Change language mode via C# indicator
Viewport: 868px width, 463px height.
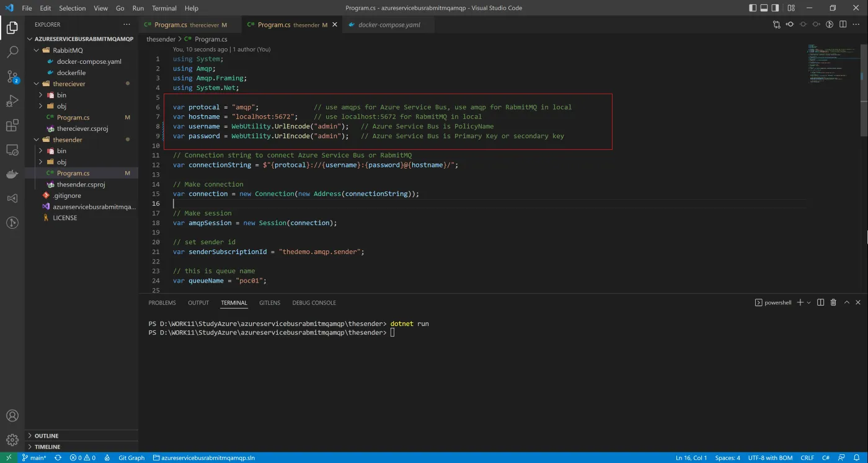(x=825, y=458)
